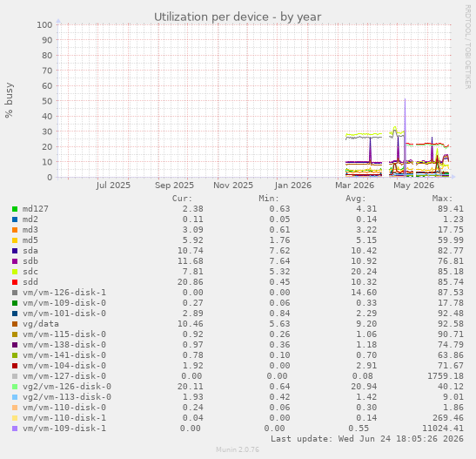The width and height of the screenshot is (476, 459).
Task: Select the md5 legend label
Action: pos(30,240)
